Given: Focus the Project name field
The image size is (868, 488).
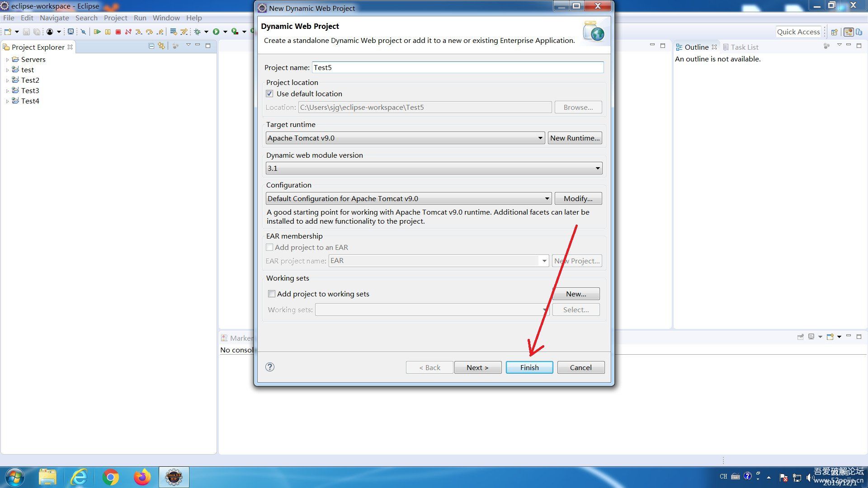Looking at the screenshot, I should pos(458,67).
